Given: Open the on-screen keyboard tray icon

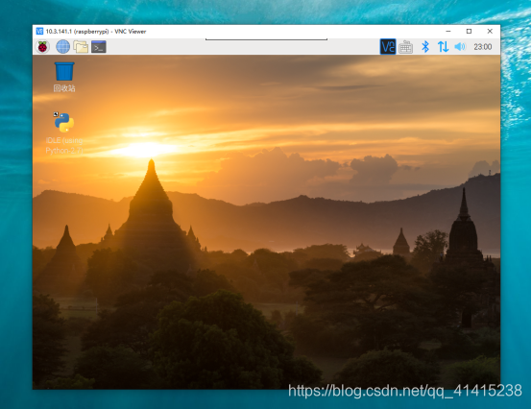Looking at the screenshot, I should click(406, 47).
